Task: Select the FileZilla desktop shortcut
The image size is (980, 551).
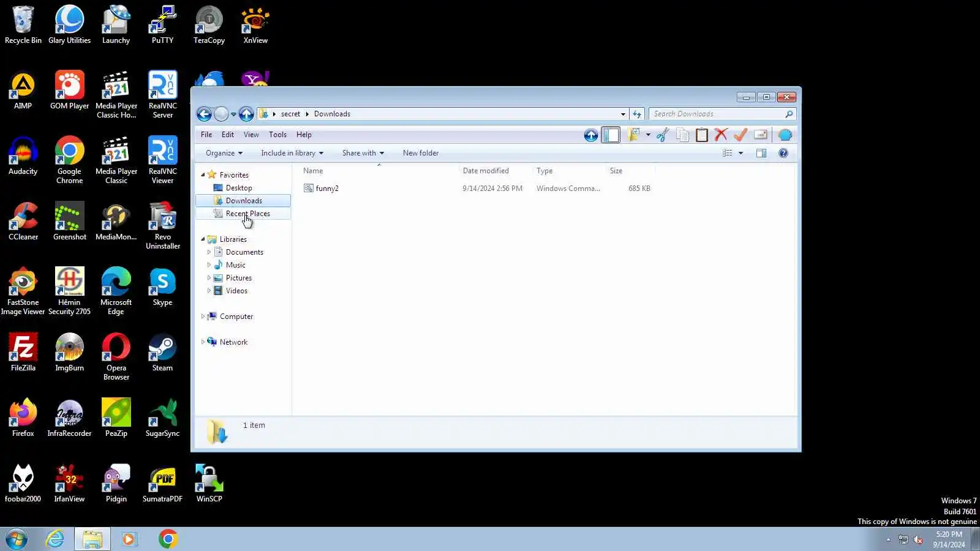Action: click(23, 353)
